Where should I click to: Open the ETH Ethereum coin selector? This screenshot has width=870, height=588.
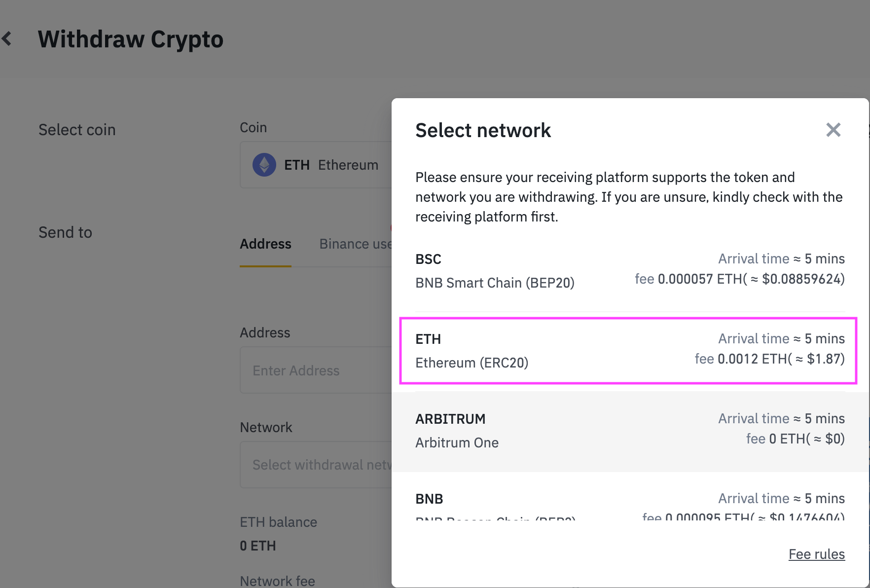click(330, 165)
